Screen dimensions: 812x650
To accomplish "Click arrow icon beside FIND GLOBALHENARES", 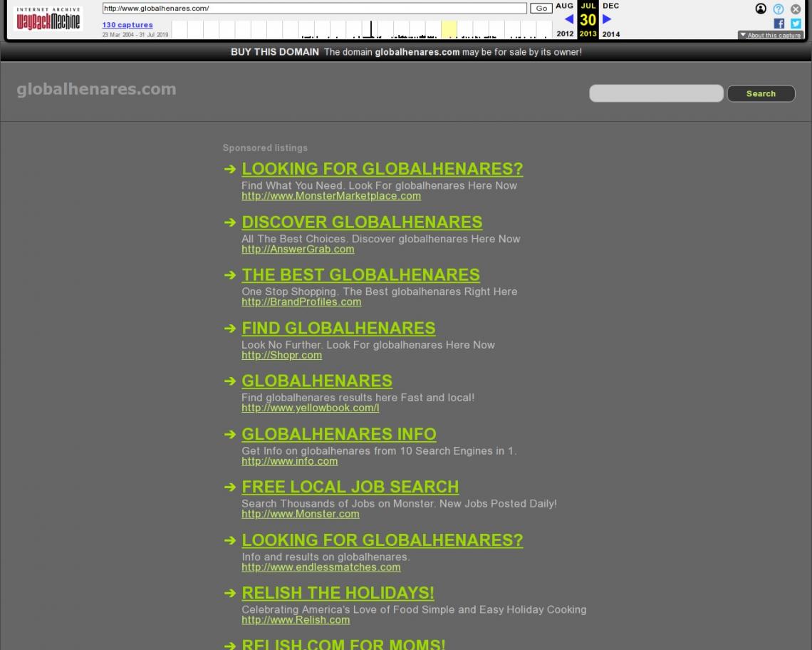I will point(230,329).
